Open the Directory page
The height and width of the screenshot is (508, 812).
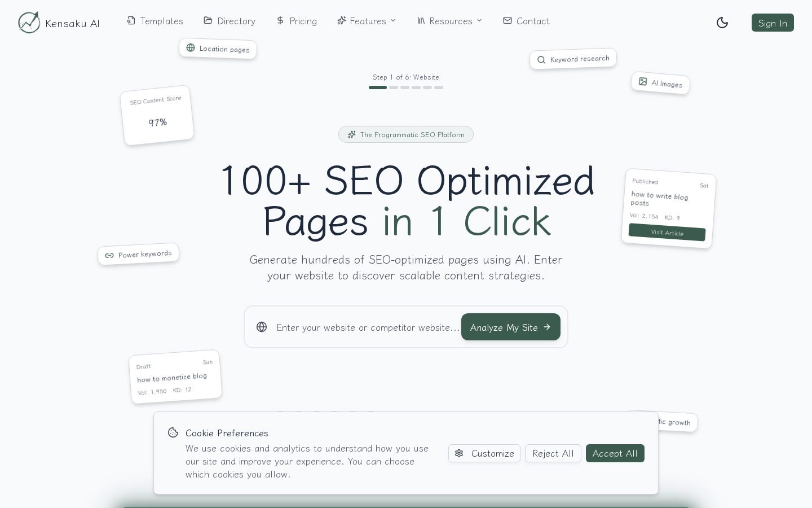[230, 21]
